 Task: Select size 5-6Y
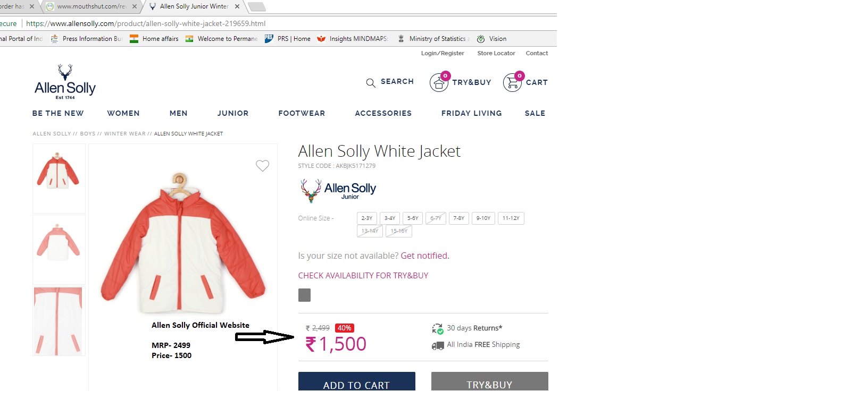pyautogui.click(x=413, y=218)
